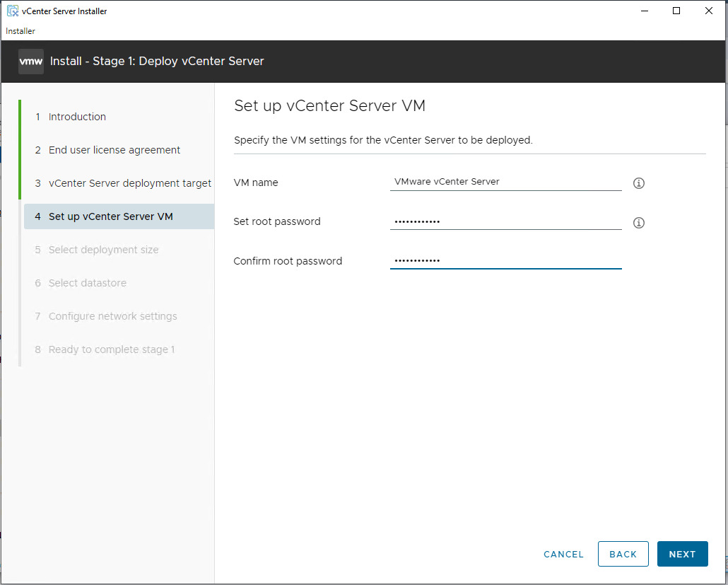Click the root password info icon

(638, 223)
